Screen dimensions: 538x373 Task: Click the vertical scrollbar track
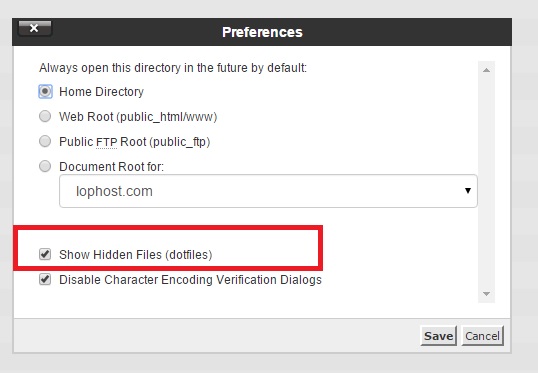pyautogui.click(x=486, y=182)
